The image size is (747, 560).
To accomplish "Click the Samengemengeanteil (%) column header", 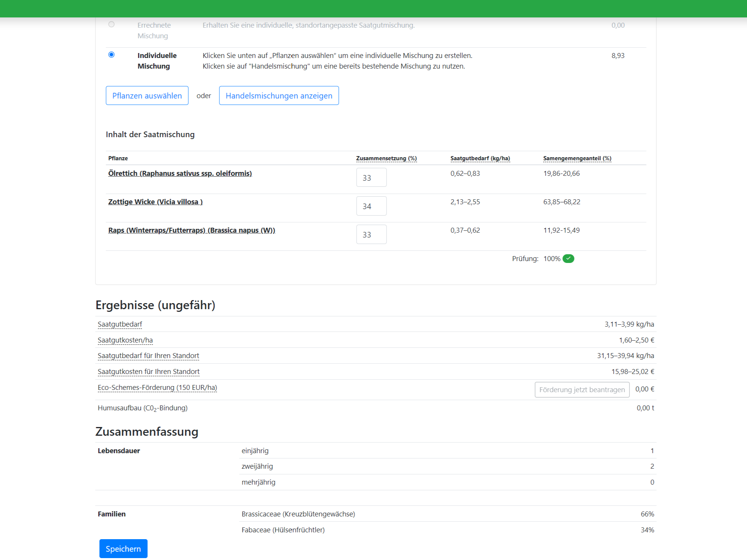I will tap(577, 158).
